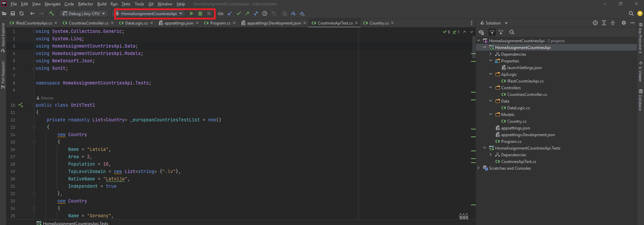Go to next highlighted problem down arrow

[471, 32]
